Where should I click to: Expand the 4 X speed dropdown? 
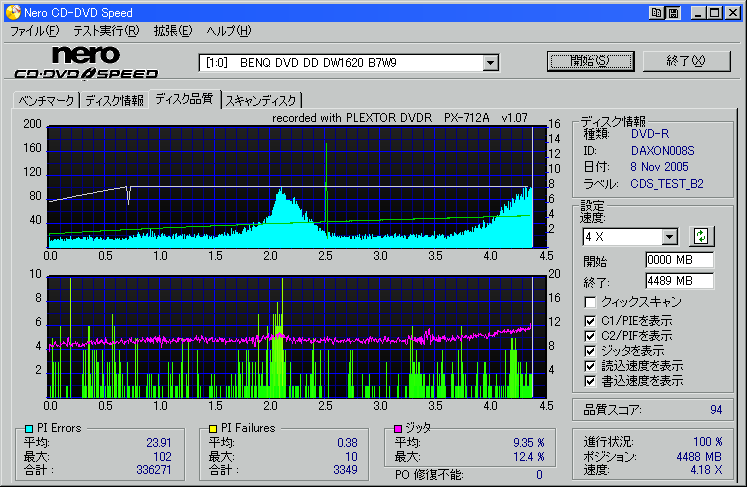click(670, 237)
